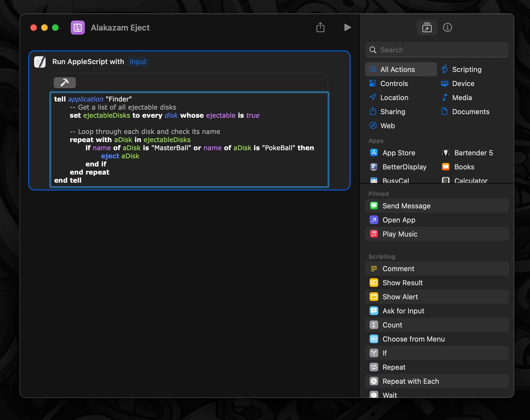Click the "end repeat" line in script
530x420 pixels.
pos(89,172)
